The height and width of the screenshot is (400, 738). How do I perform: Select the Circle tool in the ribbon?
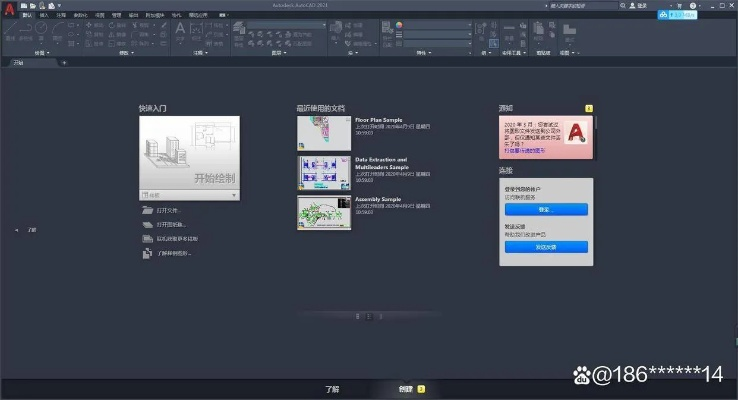tap(41, 30)
